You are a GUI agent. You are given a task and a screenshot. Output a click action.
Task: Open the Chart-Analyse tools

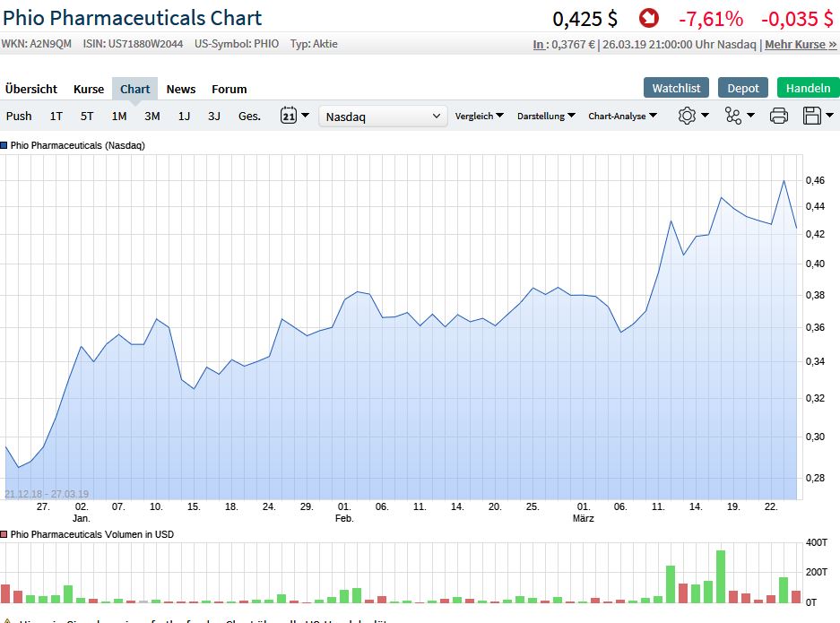(x=617, y=116)
